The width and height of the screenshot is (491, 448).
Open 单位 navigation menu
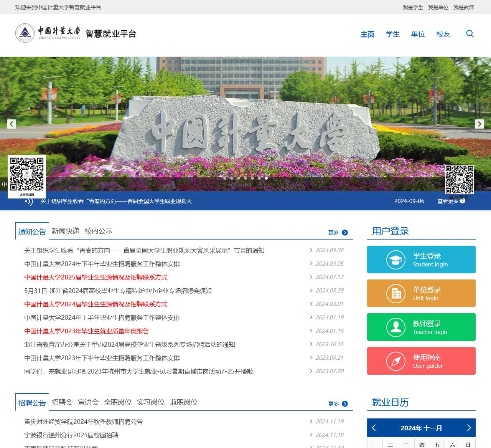pos(418,34)
